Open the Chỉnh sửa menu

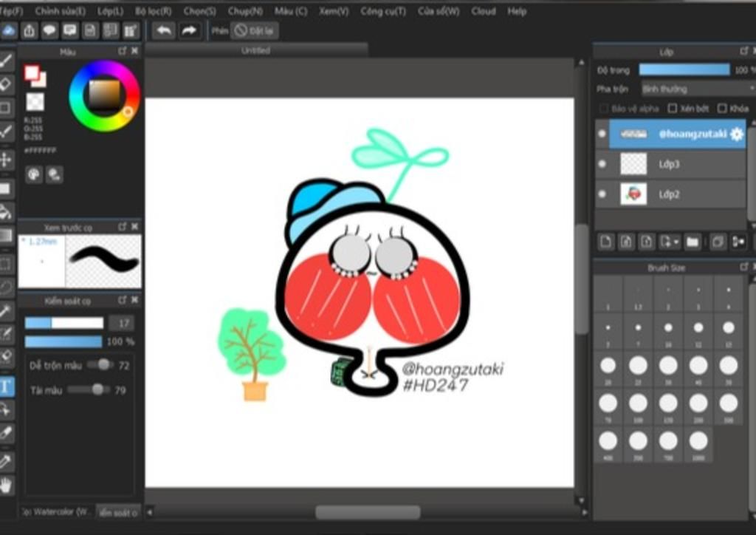pos(60,10)
